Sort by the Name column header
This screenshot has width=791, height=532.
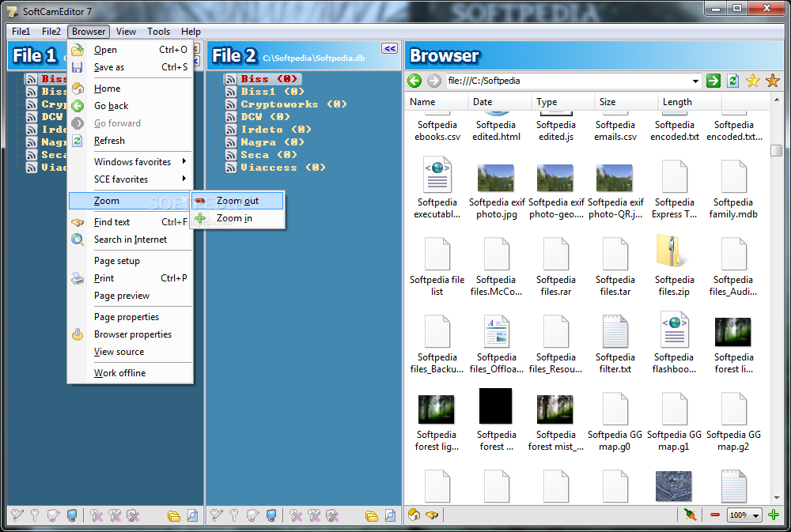(x=437, y=102)
